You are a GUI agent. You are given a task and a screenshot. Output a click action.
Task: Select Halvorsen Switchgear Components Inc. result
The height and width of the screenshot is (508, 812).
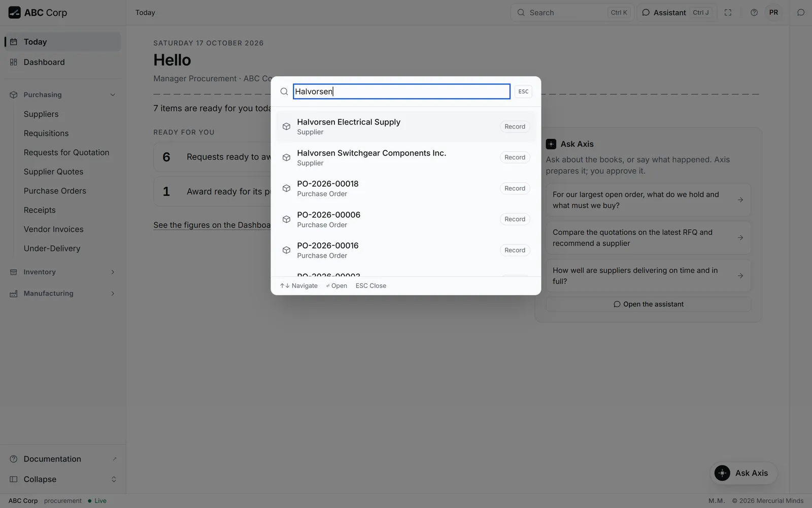(406, 158)
